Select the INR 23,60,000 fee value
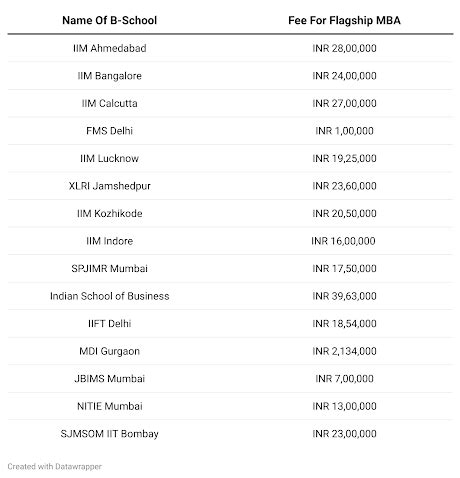 344,186
